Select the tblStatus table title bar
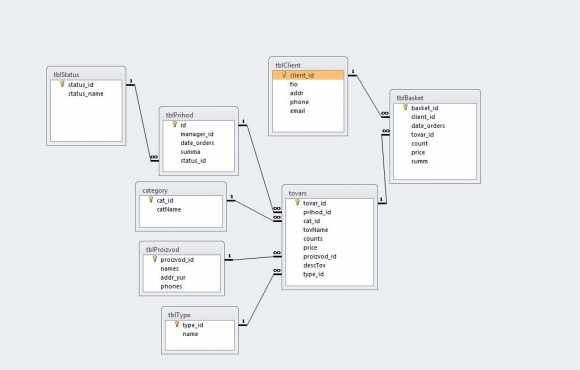Viewport: 580px width, 370px height. tap(86, 74)
